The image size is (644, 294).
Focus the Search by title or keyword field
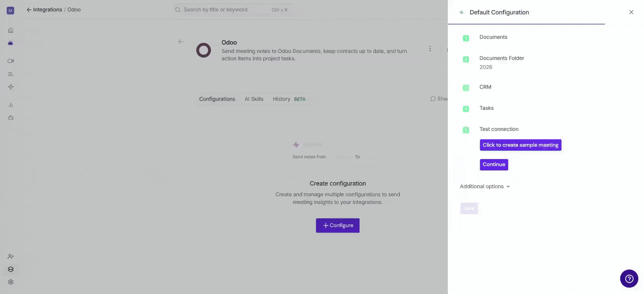[232, 10]
